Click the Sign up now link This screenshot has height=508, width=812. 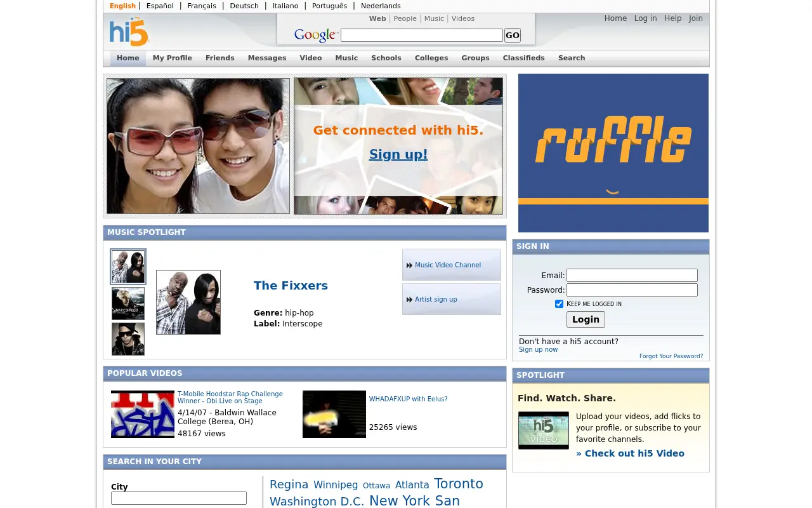tap(539, 350)
